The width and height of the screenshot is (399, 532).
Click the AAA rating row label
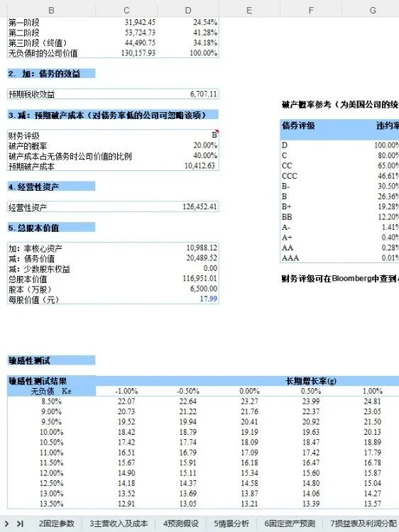click(290, 258)
